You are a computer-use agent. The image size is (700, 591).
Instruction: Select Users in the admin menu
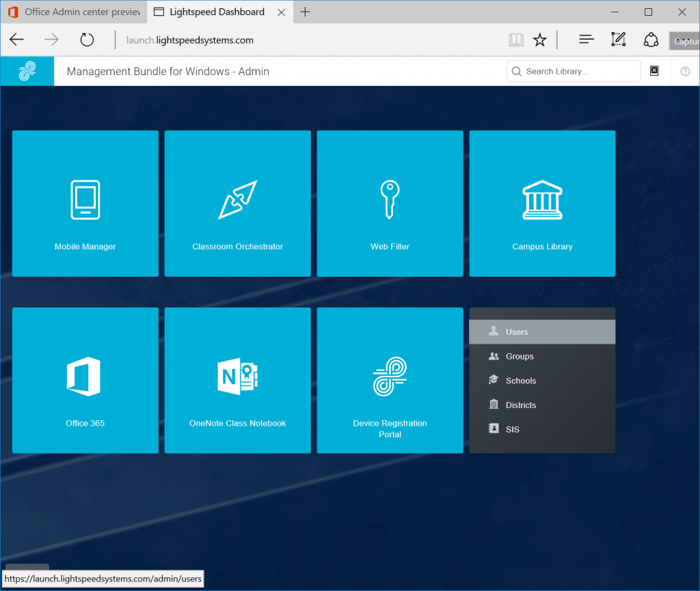coord(542,332)
